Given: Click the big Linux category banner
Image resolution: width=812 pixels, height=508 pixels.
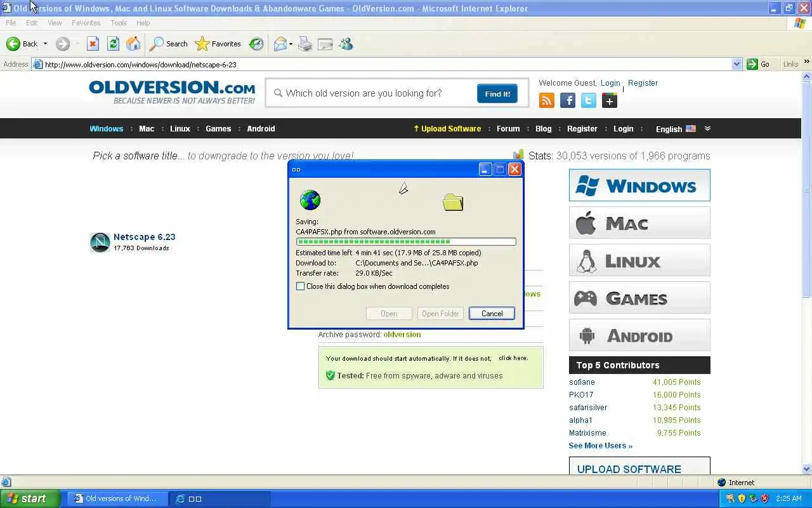Looking at the screenshot, I should pyautogui.click(x=639, y=260).
